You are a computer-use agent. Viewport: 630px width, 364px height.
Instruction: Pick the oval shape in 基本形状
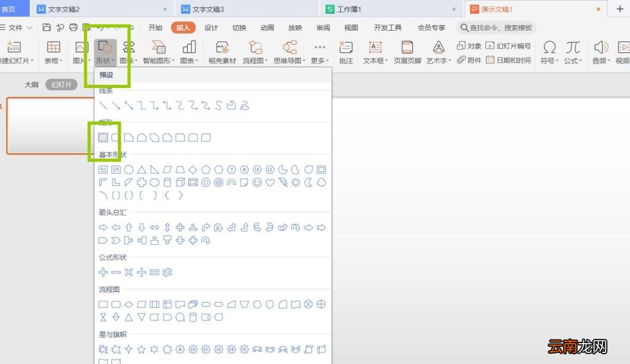tap(129, 170)
